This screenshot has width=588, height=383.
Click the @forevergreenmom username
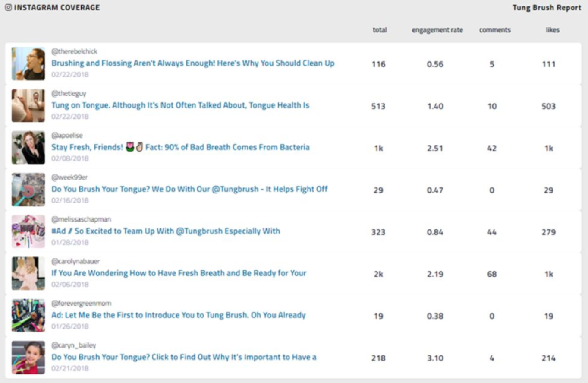point(81,303)
